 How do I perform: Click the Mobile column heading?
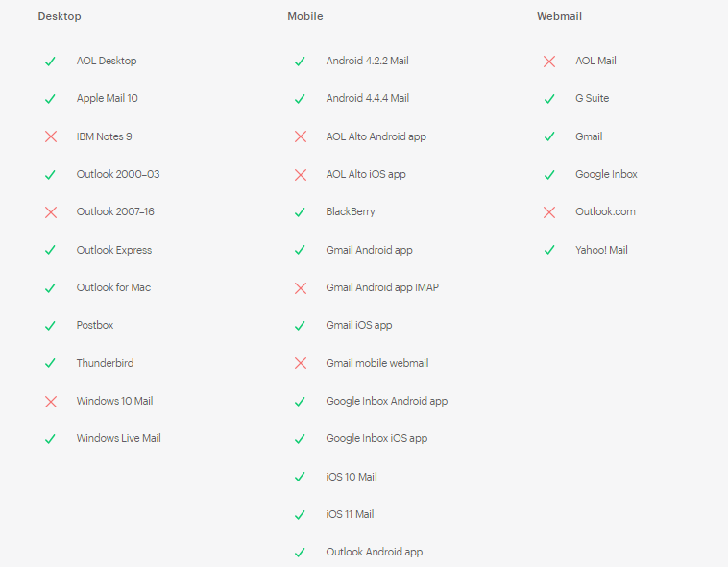(x=305, y=16)
